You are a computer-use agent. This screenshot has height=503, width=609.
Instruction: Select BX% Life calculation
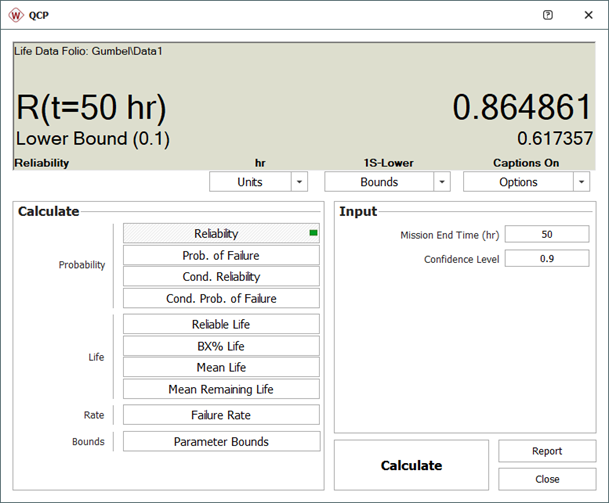click(221, 346)
